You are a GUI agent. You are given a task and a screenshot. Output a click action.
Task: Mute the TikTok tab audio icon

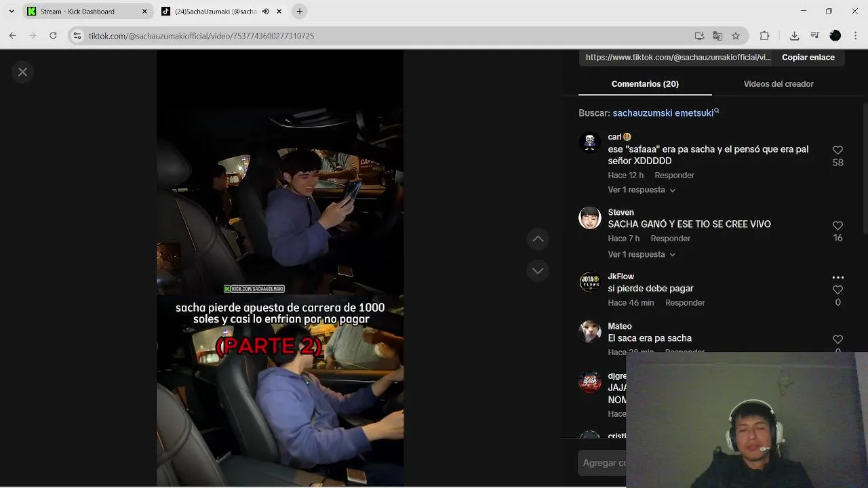coord(266,12)
